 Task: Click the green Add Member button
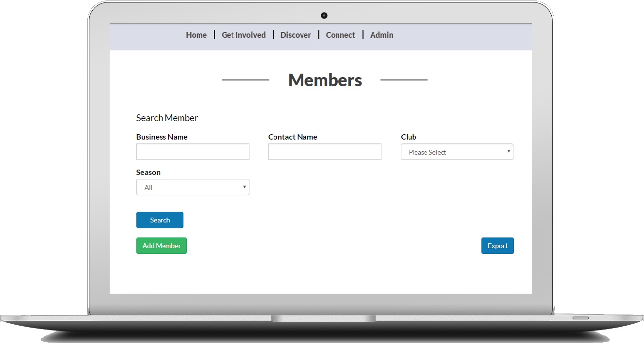pos(161,246)
